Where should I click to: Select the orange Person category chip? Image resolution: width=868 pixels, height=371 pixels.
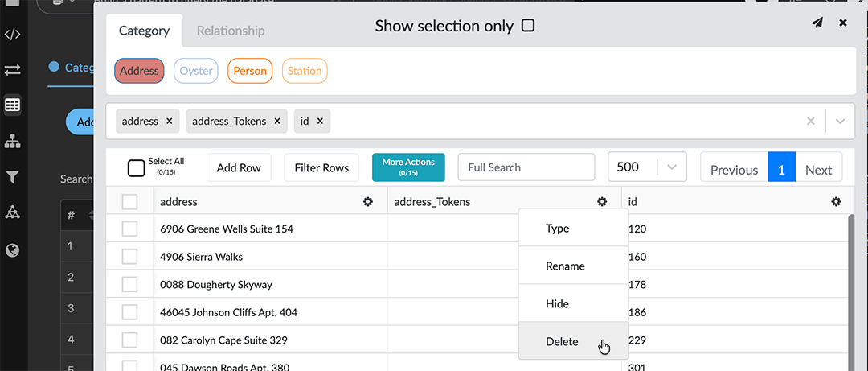[x=250, y=71]
